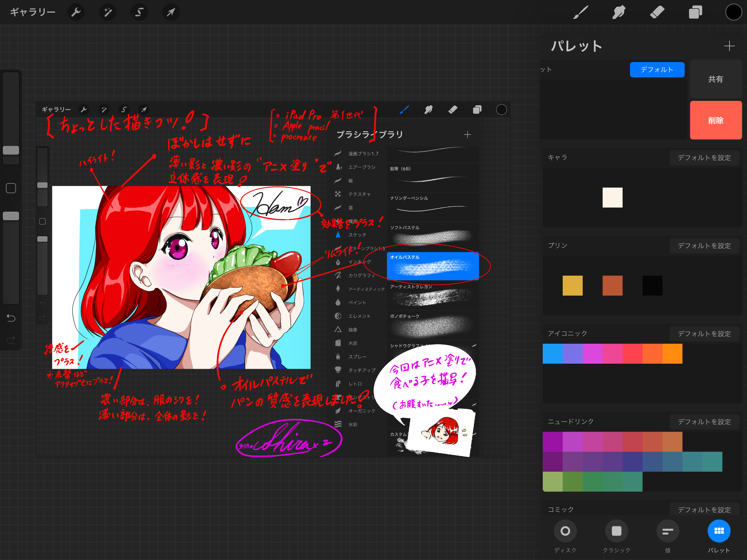Set ニュードリンク palette as default
747x560 pixels.
click(704, 422)
